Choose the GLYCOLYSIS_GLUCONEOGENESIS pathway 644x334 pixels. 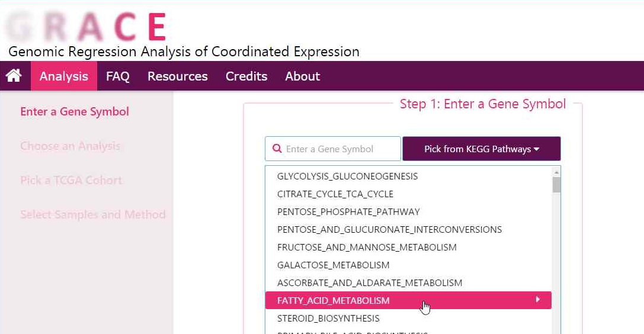347,176
